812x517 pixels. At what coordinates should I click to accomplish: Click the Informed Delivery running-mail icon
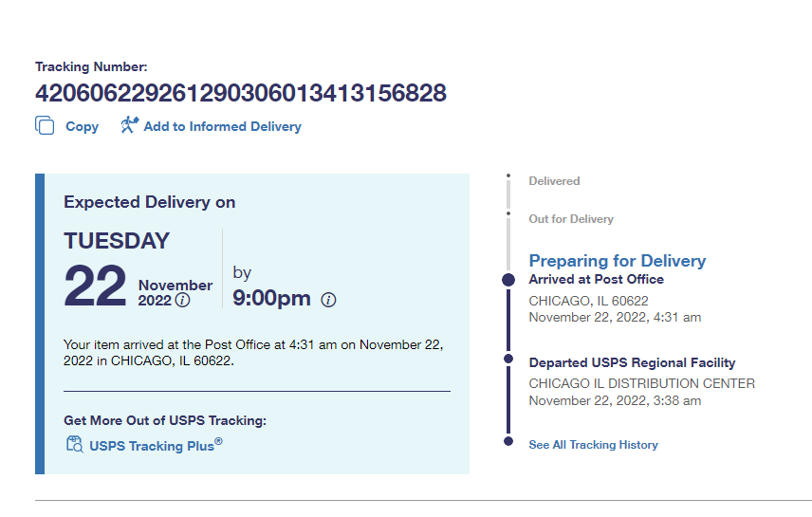[129, 125]
